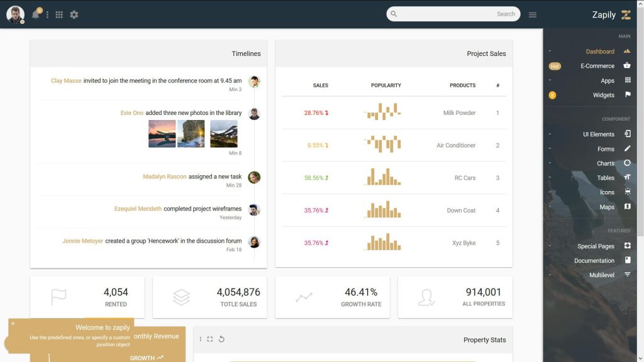The width and height of the screenshot is (644, 362).
Task: Click the Zapily logo icon
Action: (626, 14)
